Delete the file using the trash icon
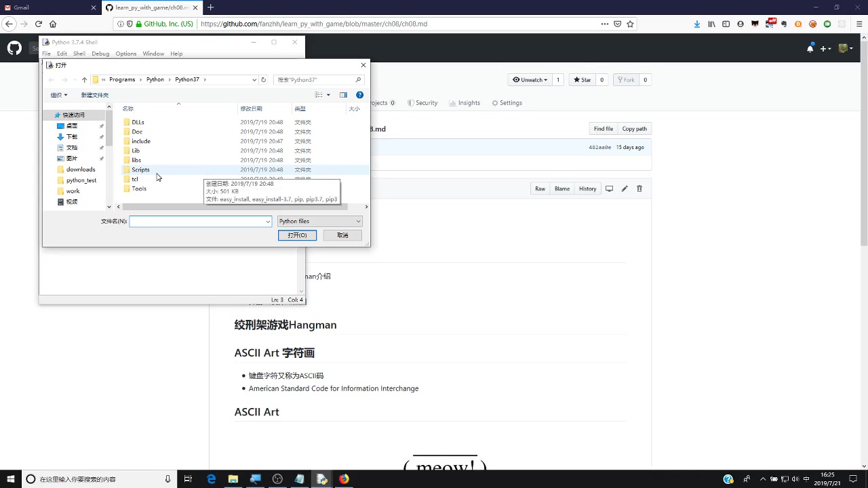This screenshot has height=488, width=868. (x=639, y=188)
